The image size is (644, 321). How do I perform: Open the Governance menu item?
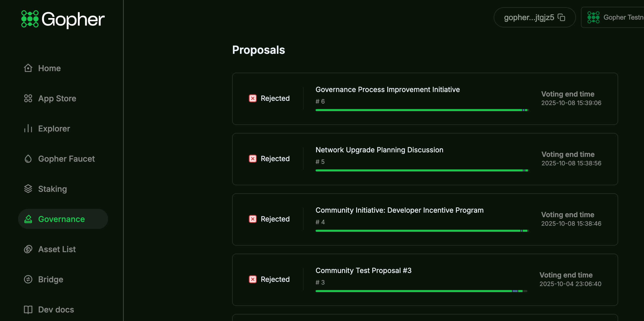click(61, 219)
